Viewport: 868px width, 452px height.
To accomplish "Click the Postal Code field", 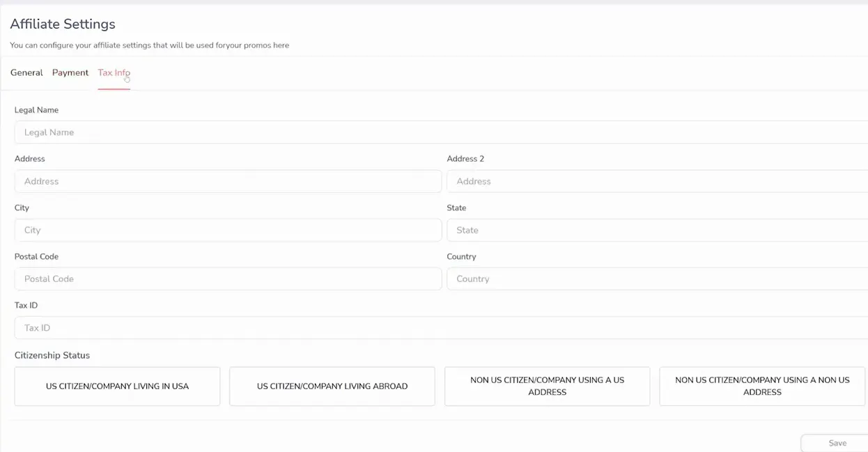I will click(x=228, y=279).
